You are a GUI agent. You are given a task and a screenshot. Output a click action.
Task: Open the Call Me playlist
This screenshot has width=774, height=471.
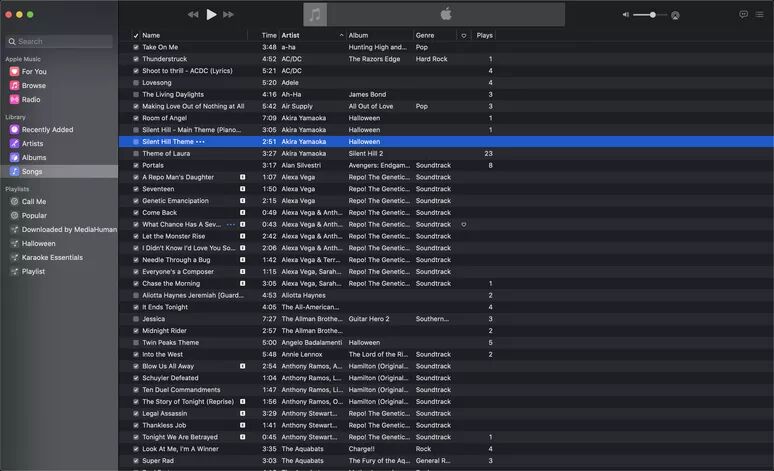[34, 201]
